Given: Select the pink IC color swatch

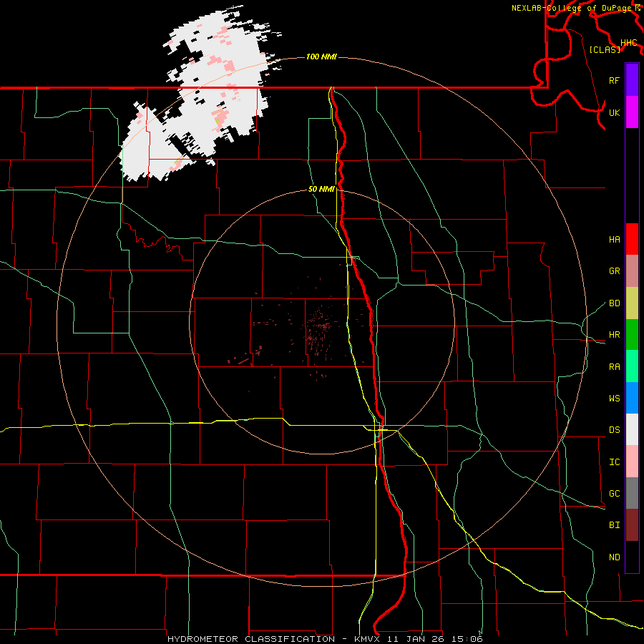Looking at the screenshot, I should coord(632,462).
